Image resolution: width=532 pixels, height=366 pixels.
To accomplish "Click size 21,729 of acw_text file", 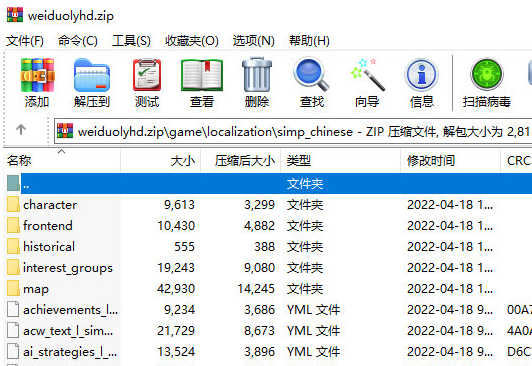I will [176, 331].
